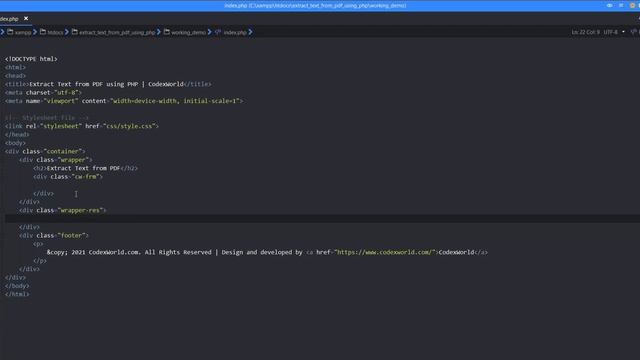640x360 pixels.
Task: Click the div class="container" line
Action: pos(45,151)
